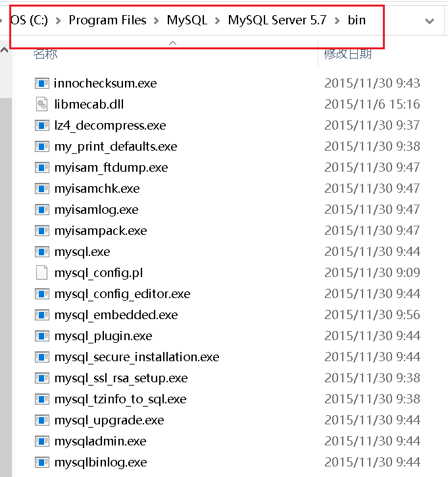Select the file name mysqlbinlog.exe

pyautogui.click(x=101, y=463)
